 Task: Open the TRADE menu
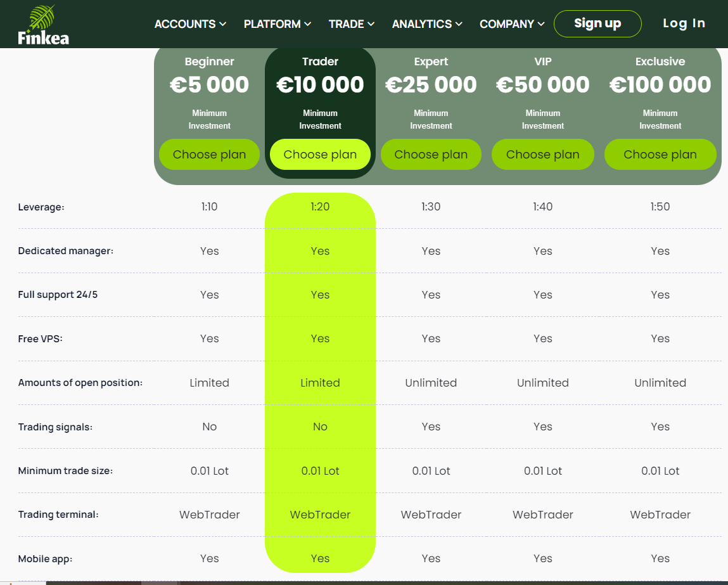tap(351, 24)
